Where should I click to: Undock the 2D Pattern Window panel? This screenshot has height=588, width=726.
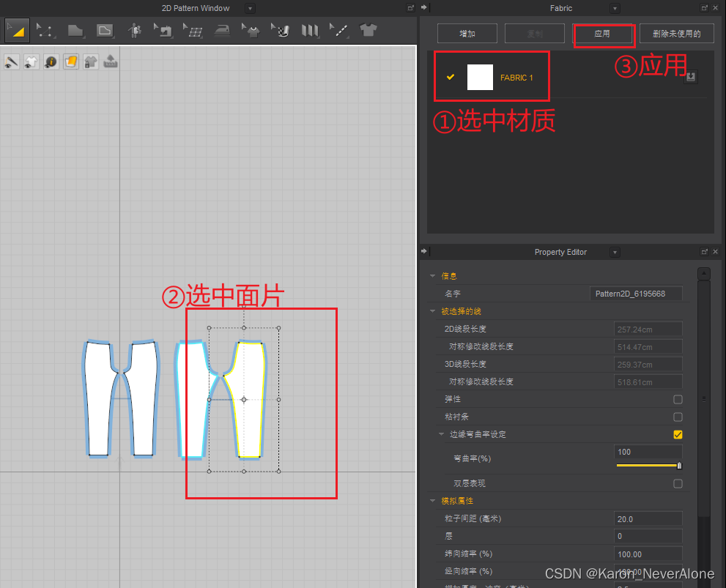[410, 8]
